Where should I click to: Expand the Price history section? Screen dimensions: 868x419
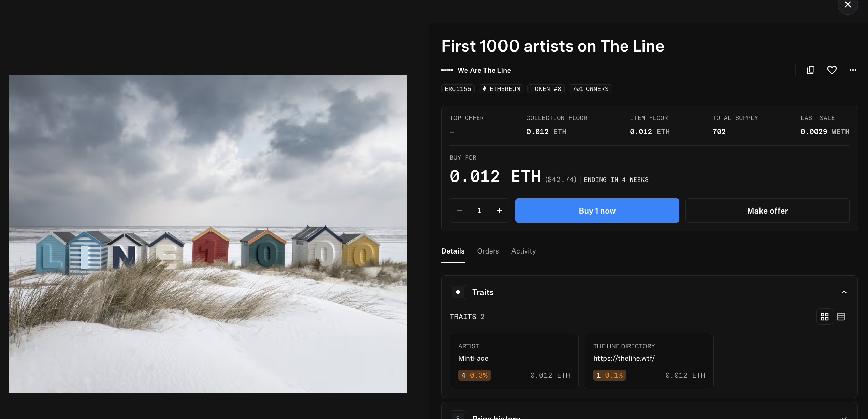[844, 417]
